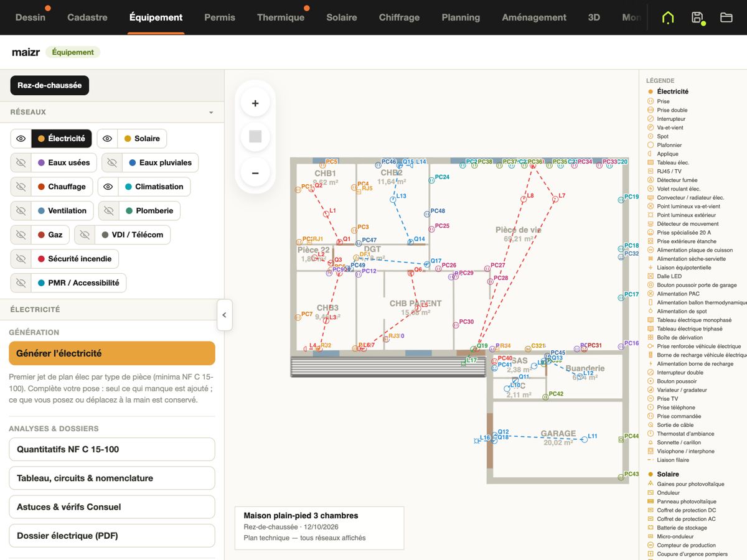Select the Sécurité incendie network
Viewport: 747px width, 560px height.
click(75, 259)
